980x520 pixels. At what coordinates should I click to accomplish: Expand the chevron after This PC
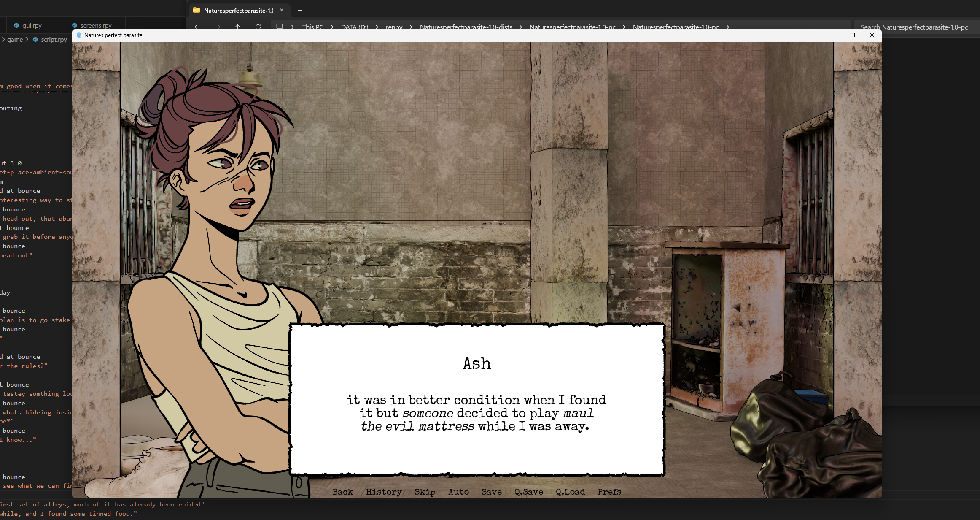click(332, 27)
